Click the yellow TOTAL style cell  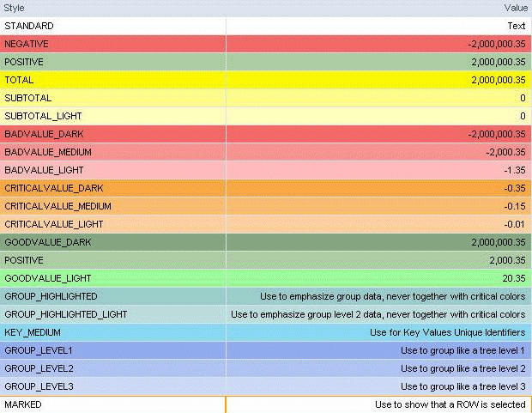[20, 80]
